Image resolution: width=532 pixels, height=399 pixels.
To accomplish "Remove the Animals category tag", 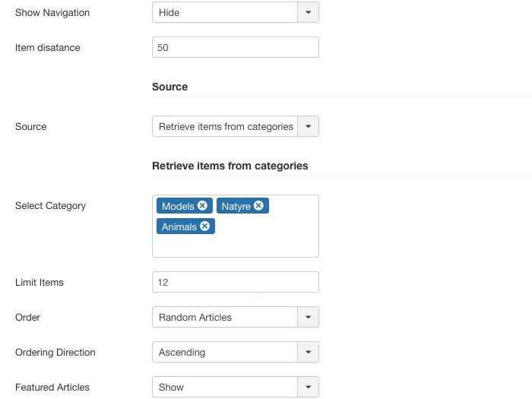I will (204, 226).
